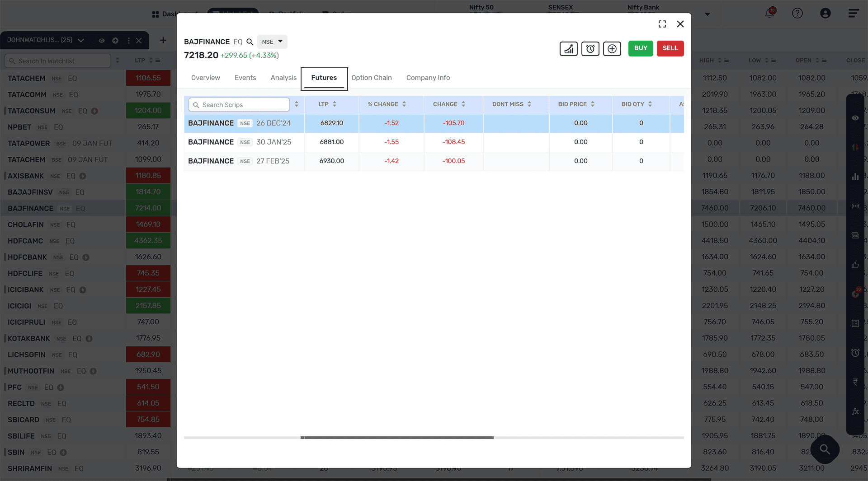Open NSE exchange dropdown
Viewport: 868px width, 481px height.
(272, 42)
